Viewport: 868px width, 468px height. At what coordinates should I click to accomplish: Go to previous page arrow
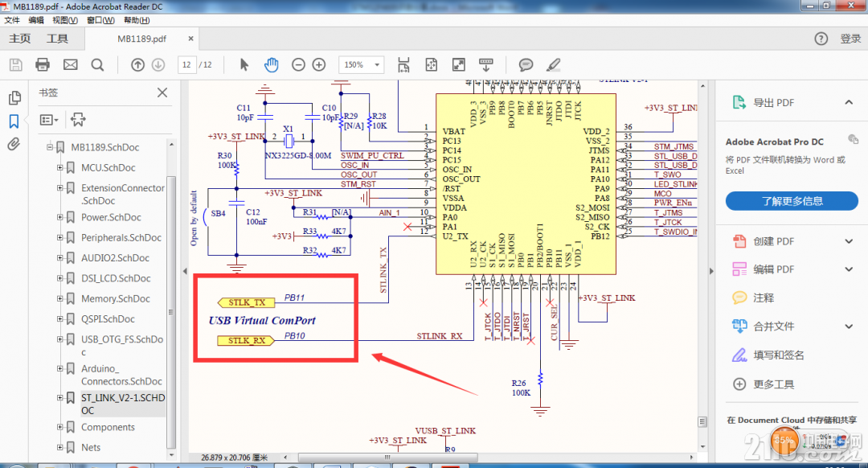(138, 65)
